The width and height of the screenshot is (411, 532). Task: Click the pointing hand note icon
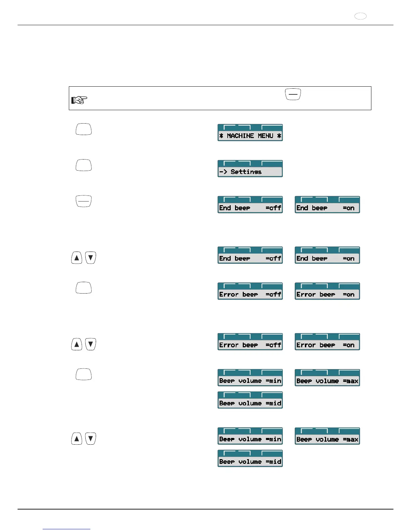[79, 100]
